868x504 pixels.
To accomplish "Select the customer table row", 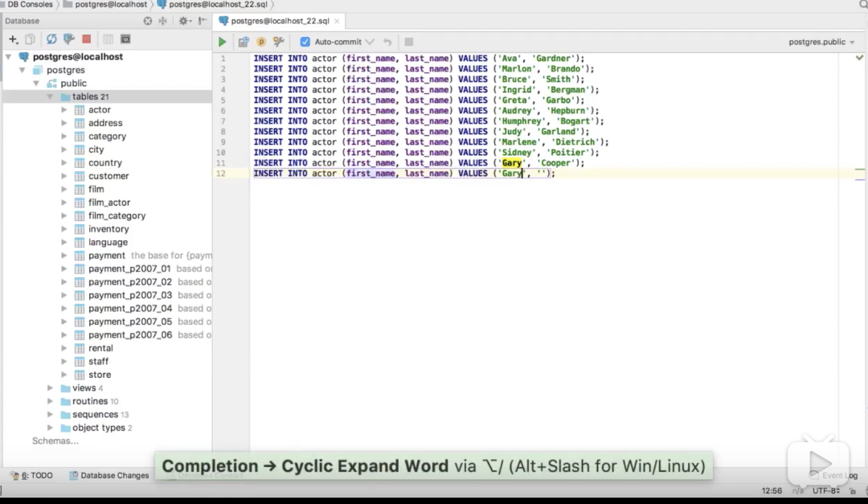I will coord(108,175).
